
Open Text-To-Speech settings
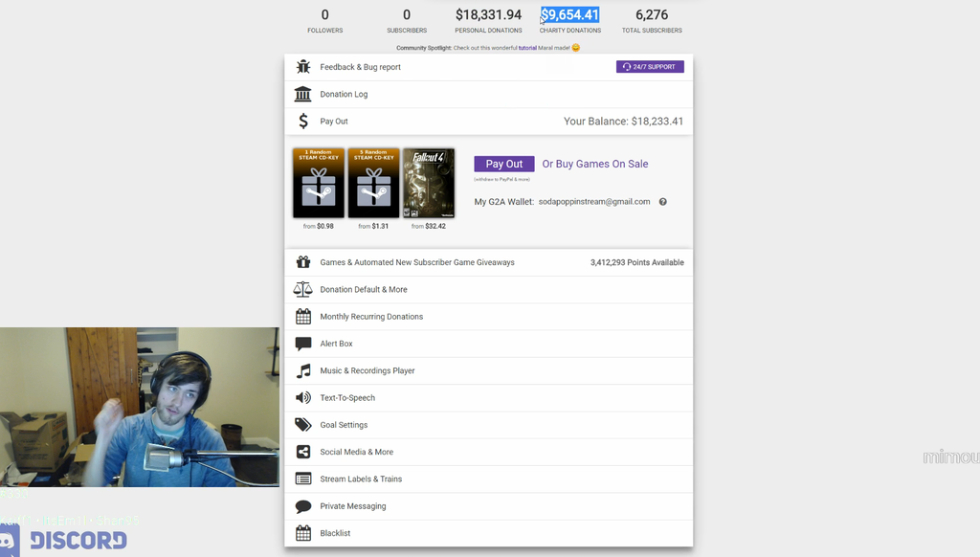(x=489, y=397)
